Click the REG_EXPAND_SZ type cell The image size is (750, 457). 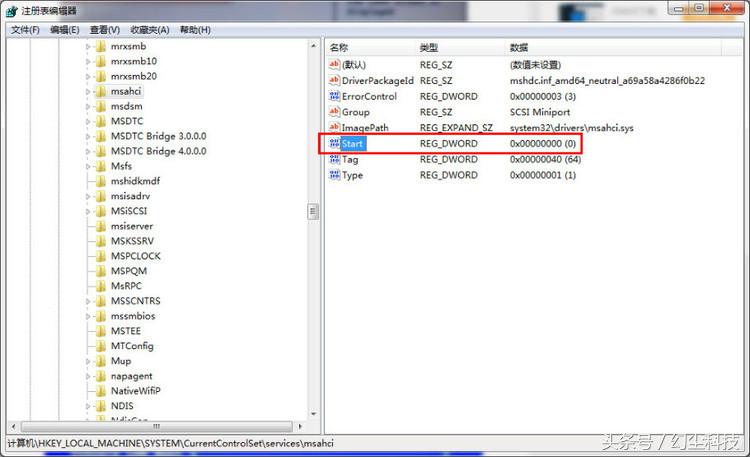point(456,128)
